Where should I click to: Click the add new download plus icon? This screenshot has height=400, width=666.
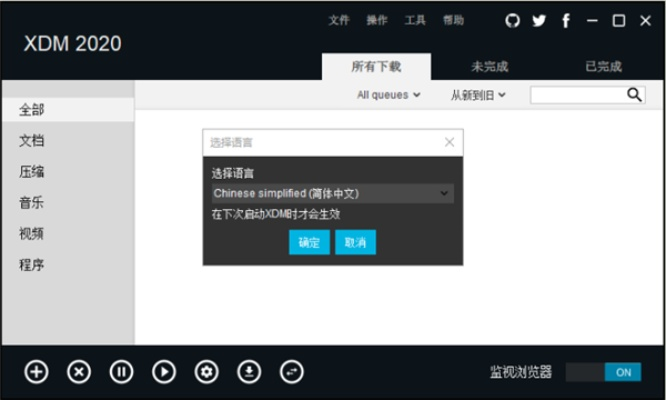click(36, 372)
